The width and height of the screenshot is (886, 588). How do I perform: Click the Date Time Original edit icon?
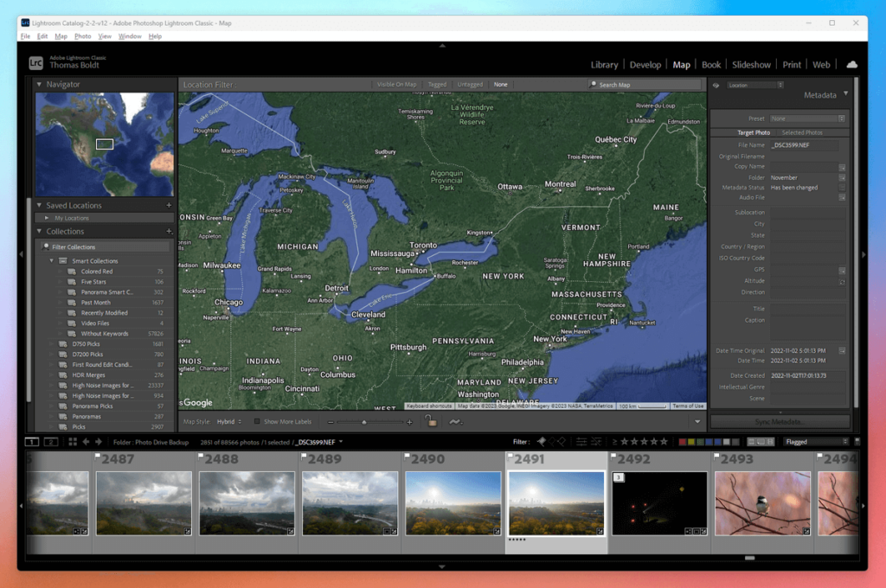point(842,351)
